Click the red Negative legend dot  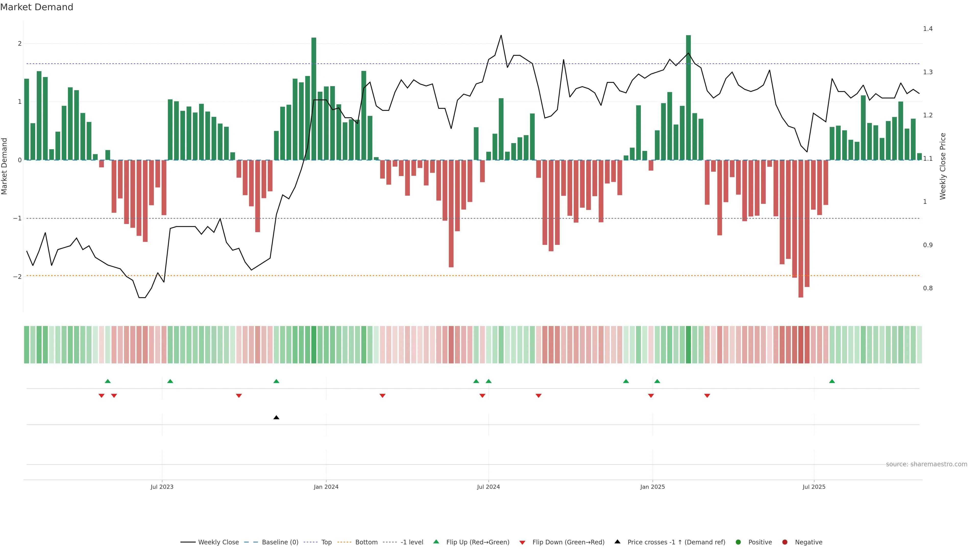785,542
